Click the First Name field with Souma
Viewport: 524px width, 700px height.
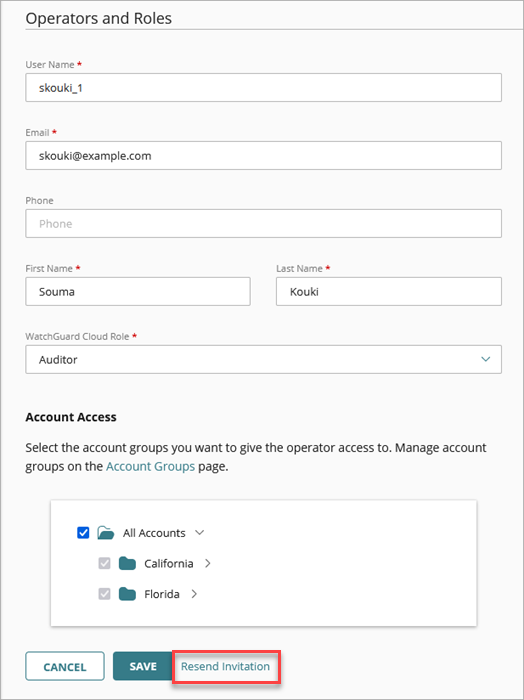click(138, 292)
